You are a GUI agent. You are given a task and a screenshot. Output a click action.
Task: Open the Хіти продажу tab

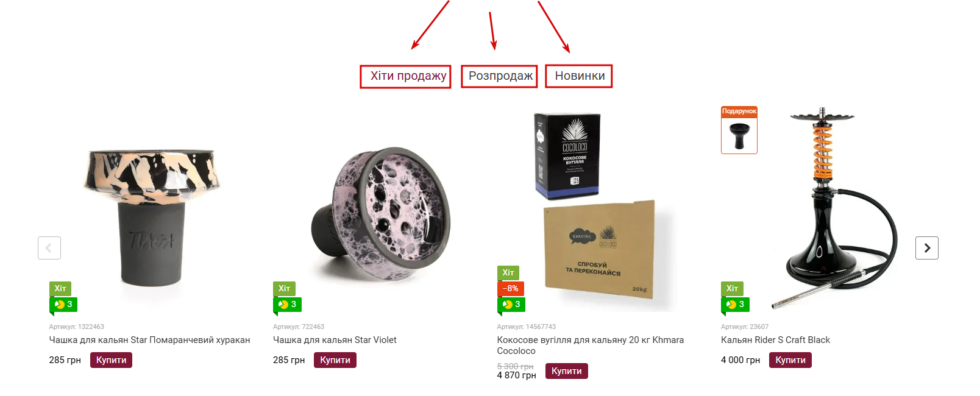(408, 76)
